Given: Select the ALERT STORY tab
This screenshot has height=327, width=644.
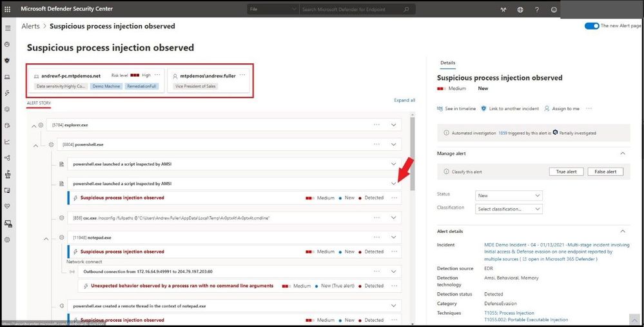Looking at the screenshot, I should [x=39, y=103].
